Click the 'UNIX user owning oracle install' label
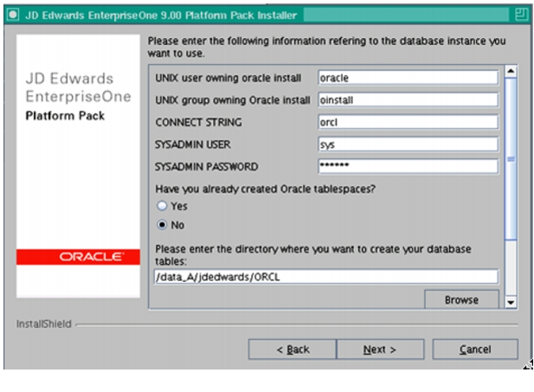Image resolution: width=534 pixels, height=392 pixels. point(228,78)
